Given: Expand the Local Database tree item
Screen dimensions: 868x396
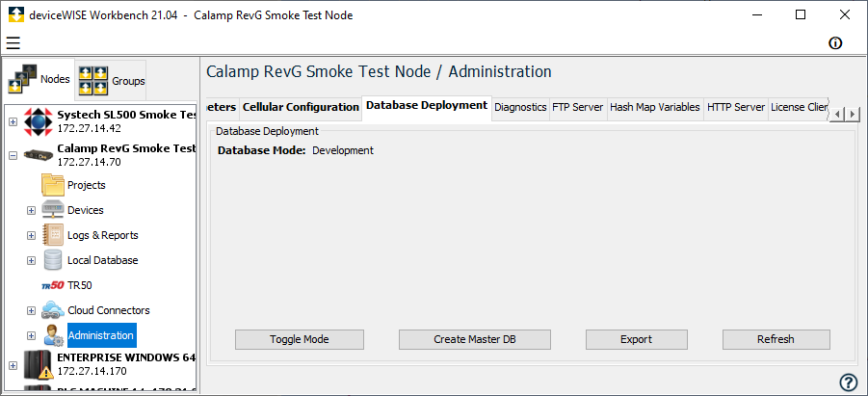Looking at the screenshot, I should coord(32,260).
